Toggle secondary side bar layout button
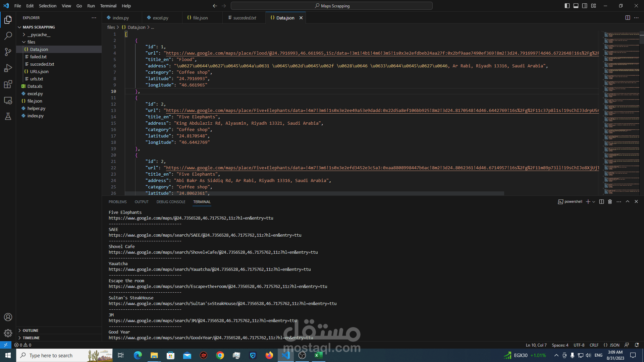Screen dimensions: 644x362 tap(585, 6)
